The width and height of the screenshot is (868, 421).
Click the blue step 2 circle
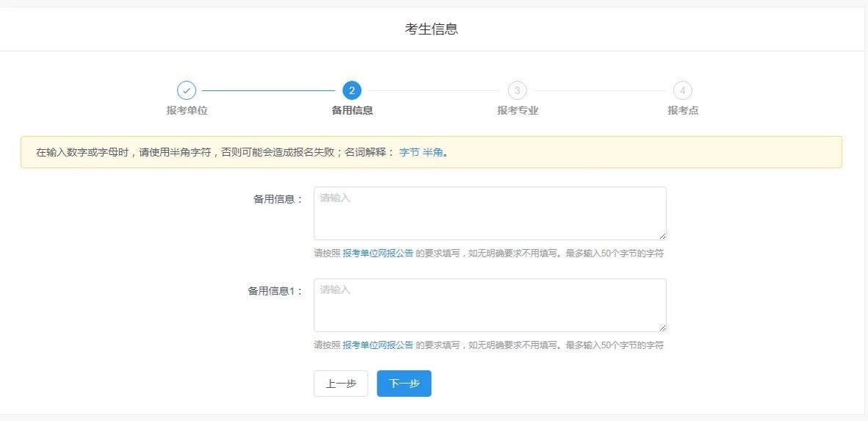(352, 90)
